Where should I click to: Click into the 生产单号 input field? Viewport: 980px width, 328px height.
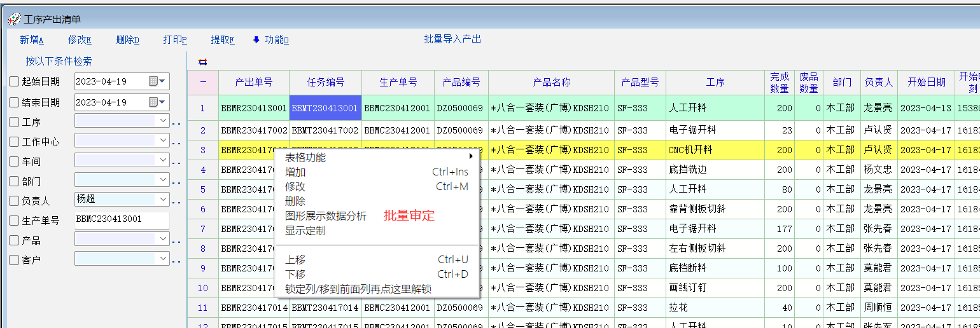[x=121, y=219]
